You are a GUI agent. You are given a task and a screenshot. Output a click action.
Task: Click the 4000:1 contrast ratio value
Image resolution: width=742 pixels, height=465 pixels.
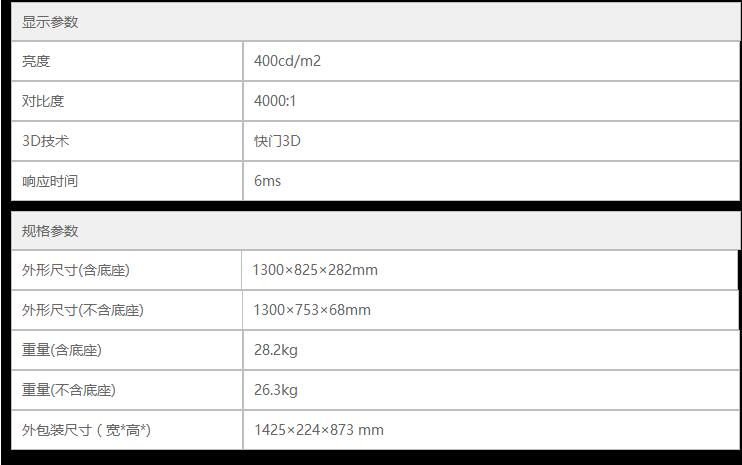275,101
